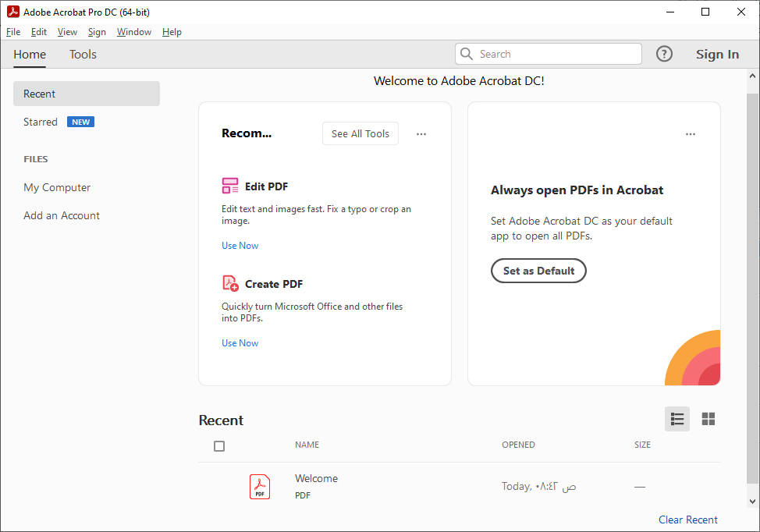Open the Help menu
Viewport: 760px width, 532px height.
[172, 32]
